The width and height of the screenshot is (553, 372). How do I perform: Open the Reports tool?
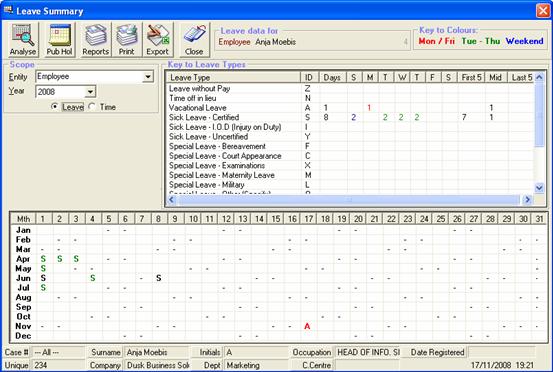(96, 39)
